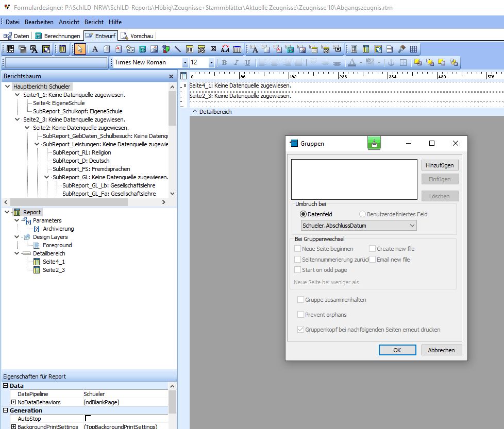The image size is (504, 429).
Task: Choose the Memo component tool
Action: (x=107, y=49)
